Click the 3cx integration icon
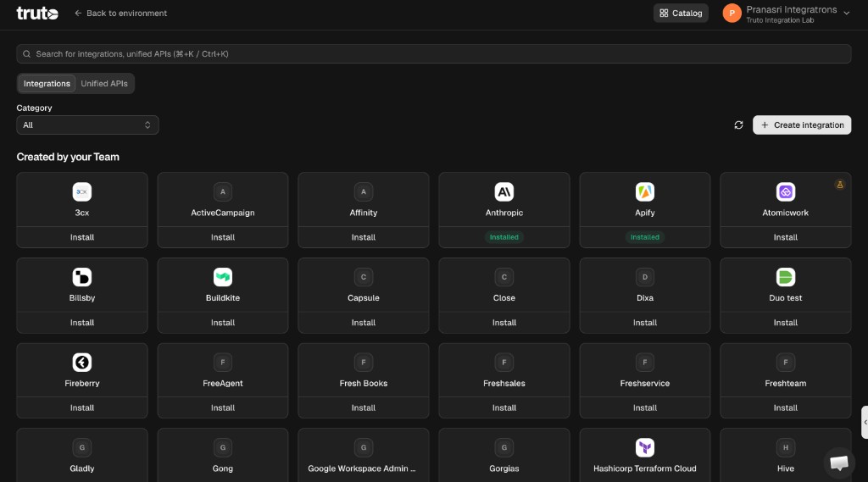The image size is (868, 482). point(82,192)
